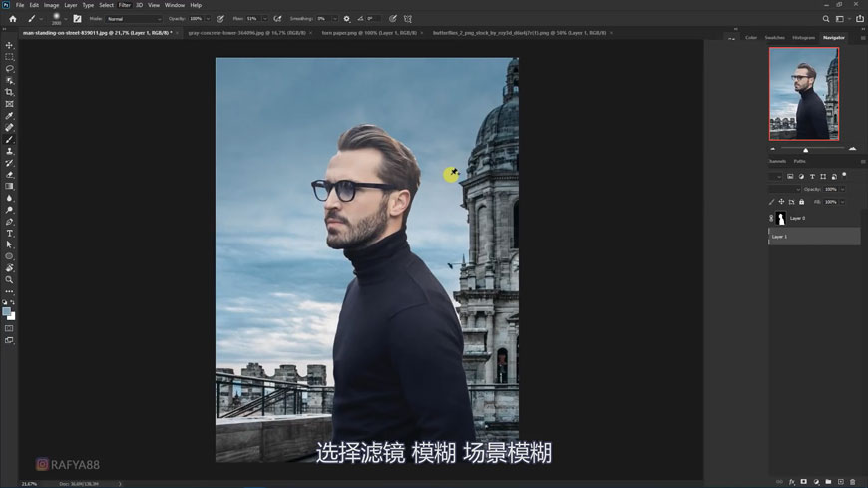Open the layer Opacity dropdown arrow
868x488 pixels.
[x=842, y=189]
